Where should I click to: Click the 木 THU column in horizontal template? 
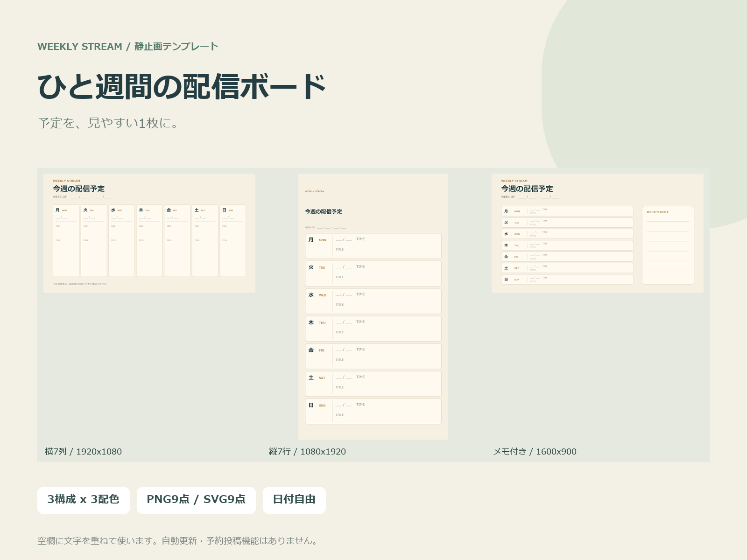[149, 241]
